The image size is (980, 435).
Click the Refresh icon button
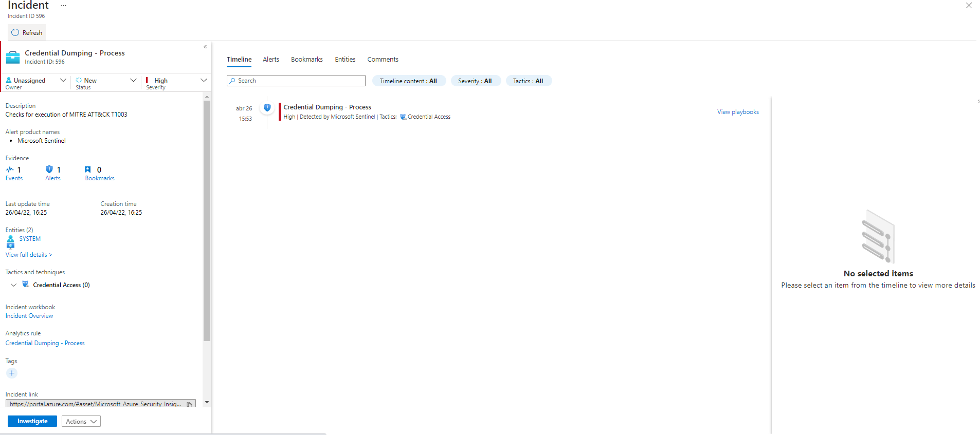[x=15, y=32]
